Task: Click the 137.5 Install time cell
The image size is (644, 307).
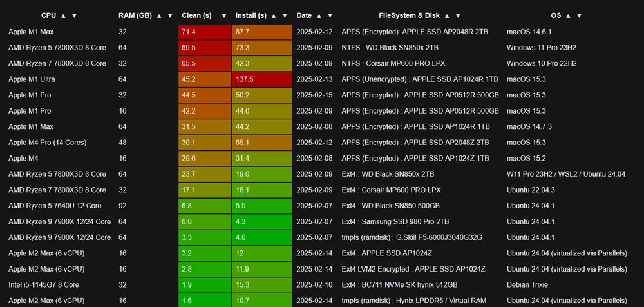Action: (x=262, y=79)
